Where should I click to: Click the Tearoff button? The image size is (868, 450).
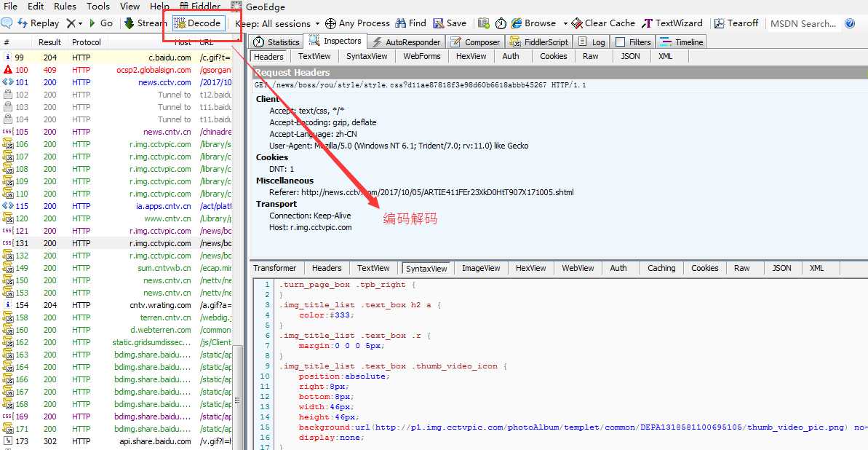click(736, 23)
